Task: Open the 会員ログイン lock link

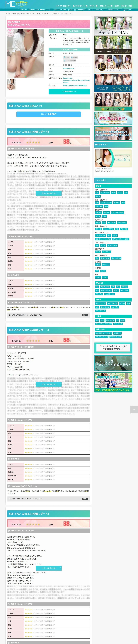Action: click(x=127, y=10)
